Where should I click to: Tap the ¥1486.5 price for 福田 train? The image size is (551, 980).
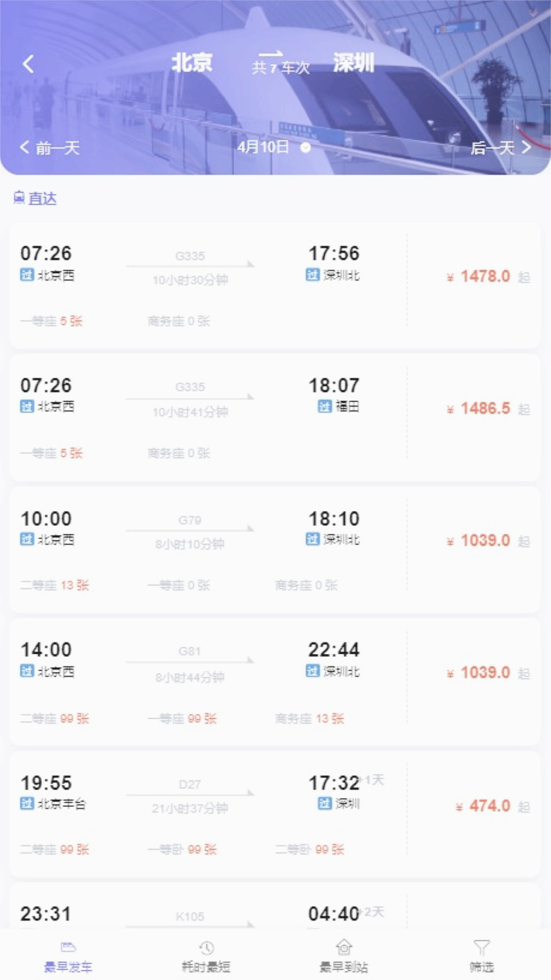[485, 408]
